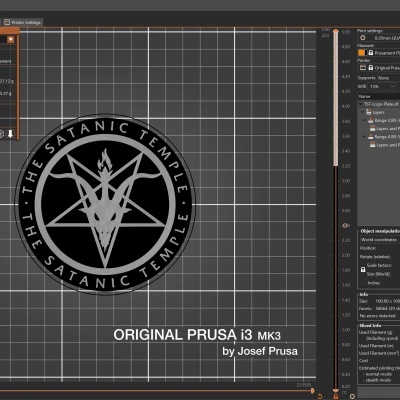Click the printer preset icon
Image resolution: width=400 pixels, height=400 pixels.
click(x=363, y=67)
